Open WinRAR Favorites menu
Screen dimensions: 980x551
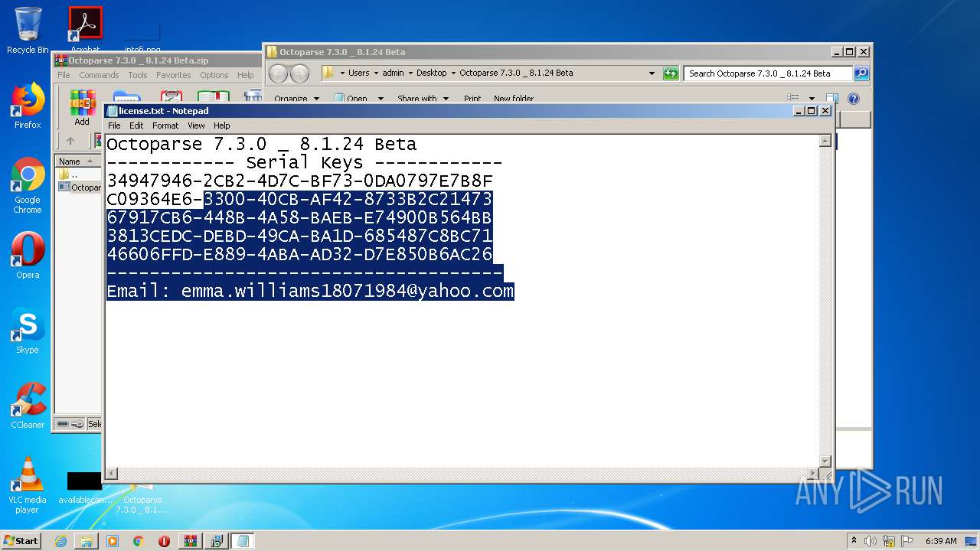coord(174,75)
